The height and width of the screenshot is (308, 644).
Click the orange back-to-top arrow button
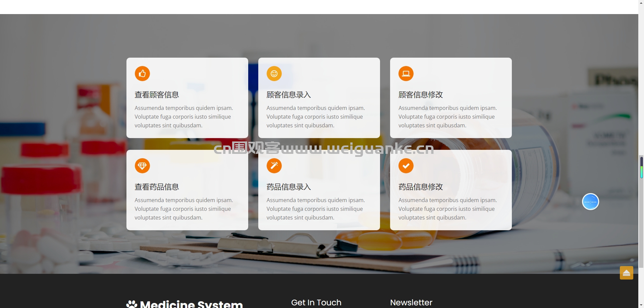pos(626,273)
